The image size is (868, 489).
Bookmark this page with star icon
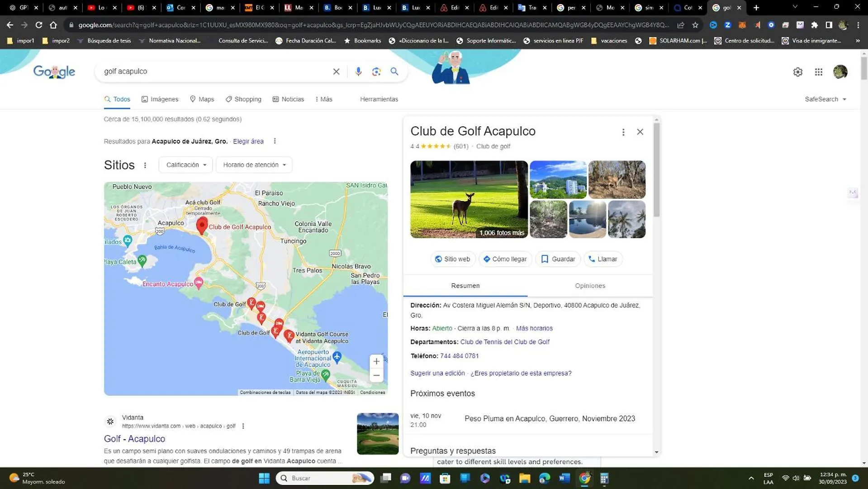click(695, 25)
